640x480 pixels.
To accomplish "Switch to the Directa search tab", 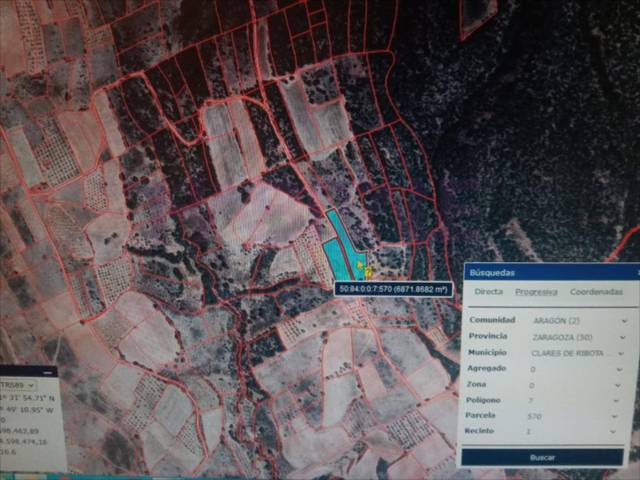I will [488, 292].
